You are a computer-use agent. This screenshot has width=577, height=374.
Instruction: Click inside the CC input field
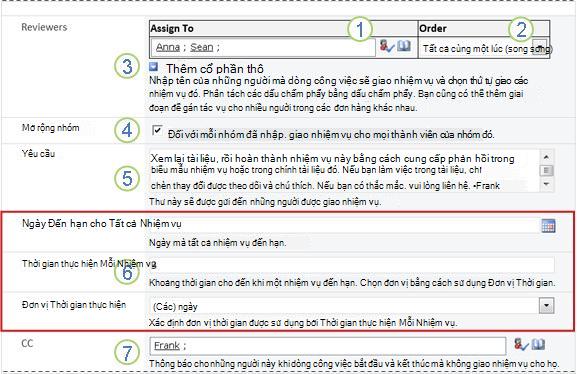328,346
